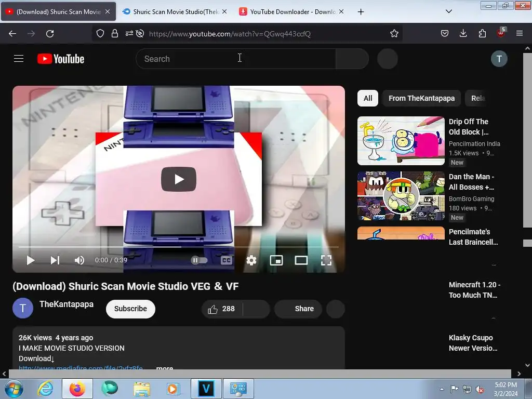Go to YouTube home via logo

pyautogui.click(x=61, y=59)
